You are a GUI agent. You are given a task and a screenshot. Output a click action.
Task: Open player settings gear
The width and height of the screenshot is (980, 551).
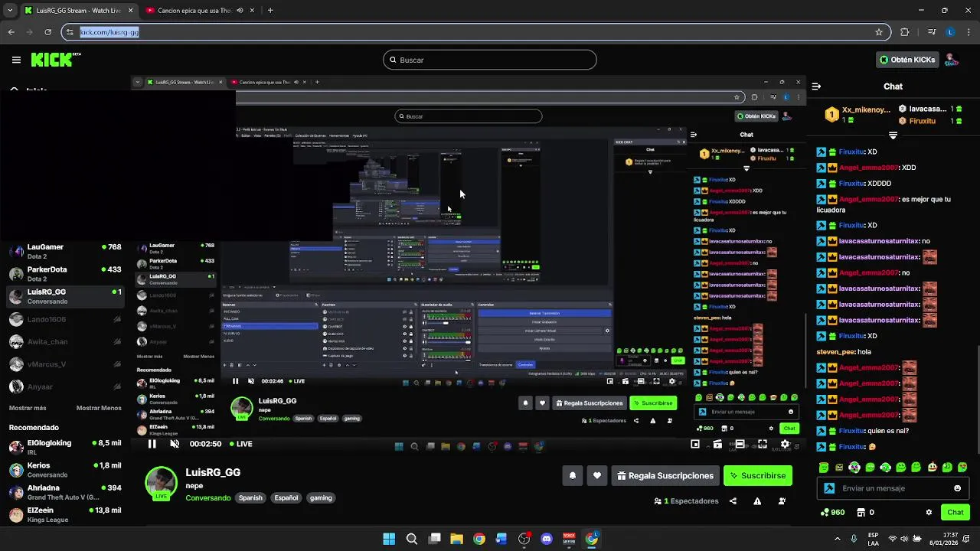(785, 444)
